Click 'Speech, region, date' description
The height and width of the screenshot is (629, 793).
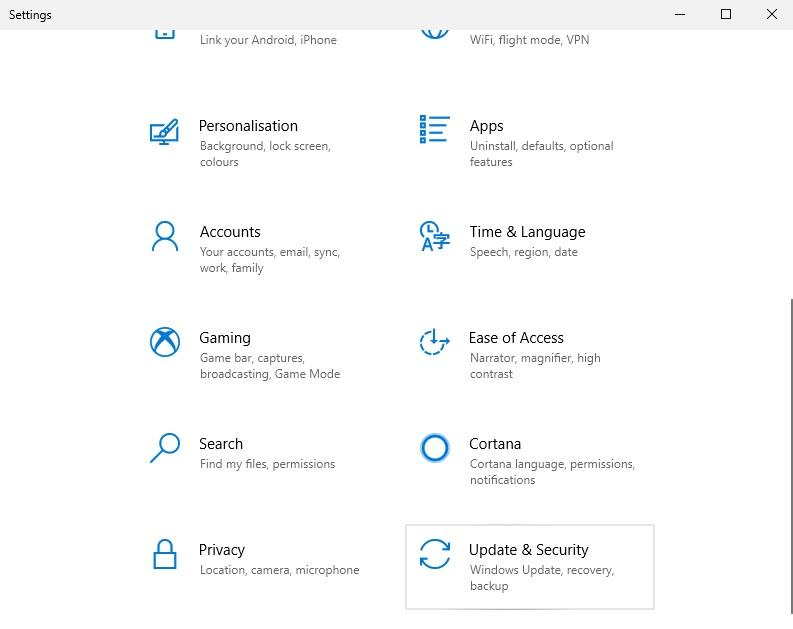point(523,252)
